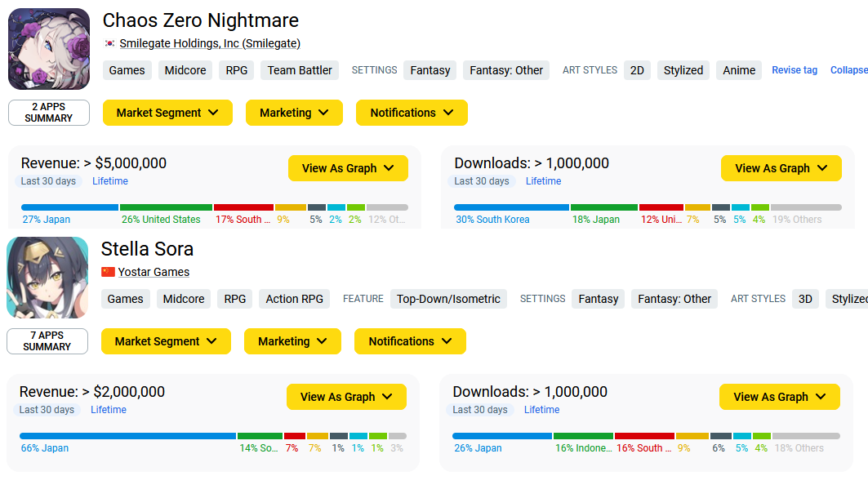Click '18% Japan' downloads label

pyautogui.click(x=595, y=220)
